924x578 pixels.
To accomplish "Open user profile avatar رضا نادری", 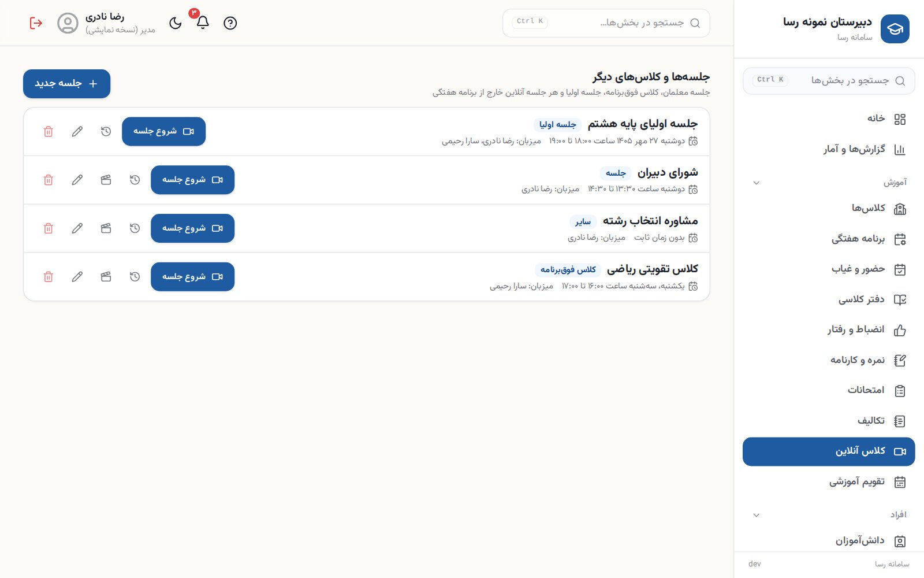I will click(x=68, y=23).
